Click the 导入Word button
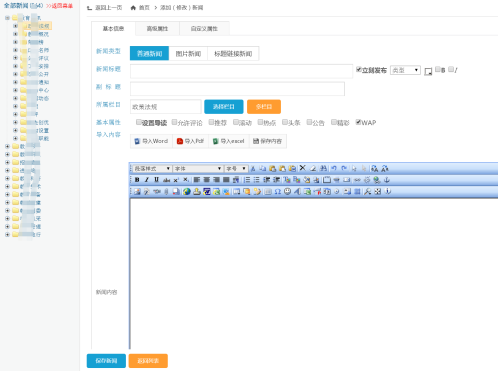499x371 pixels. (151, 141)
